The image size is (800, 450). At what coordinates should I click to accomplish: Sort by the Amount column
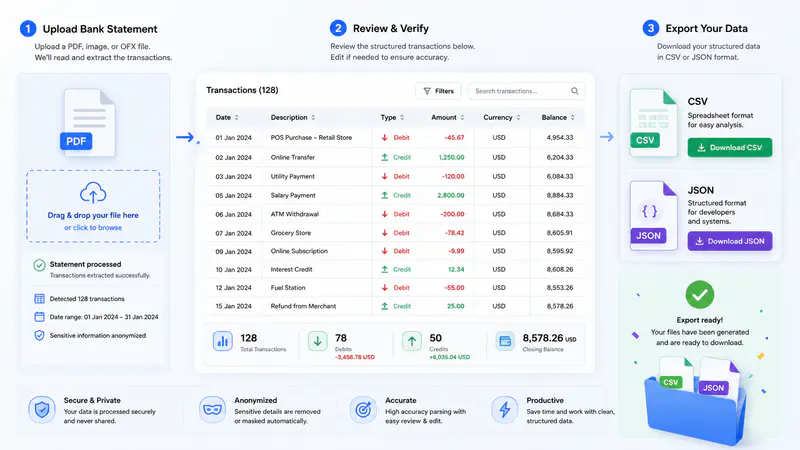click(447, 117)
